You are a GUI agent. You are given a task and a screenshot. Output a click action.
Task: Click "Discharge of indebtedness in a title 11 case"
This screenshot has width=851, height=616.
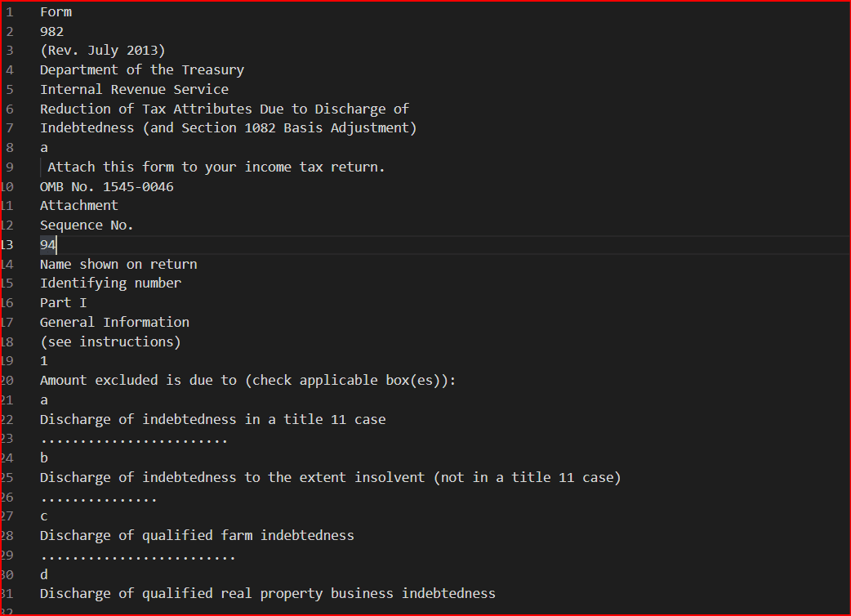coord(212,420)
